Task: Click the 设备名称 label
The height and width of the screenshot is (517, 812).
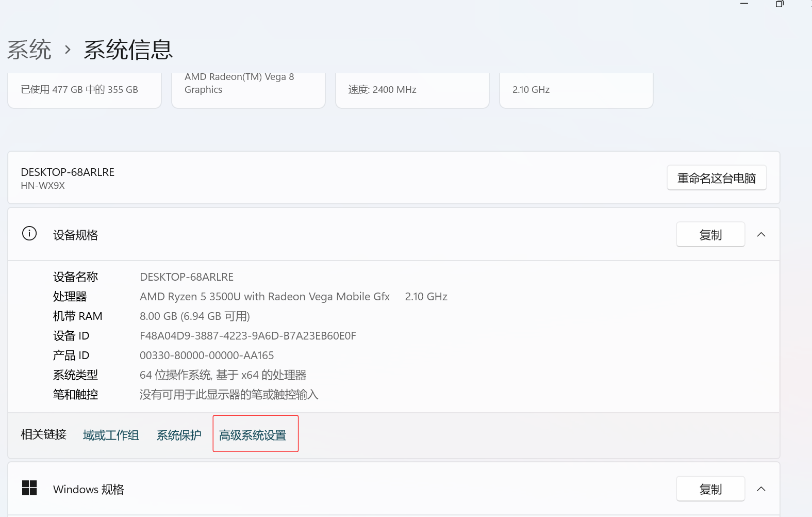Action: (x=75, y=277)
